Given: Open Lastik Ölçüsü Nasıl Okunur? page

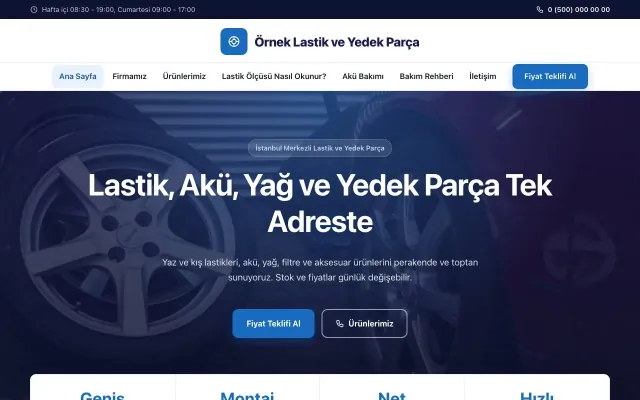Looking at the screenshot, I should click(274, 76).
